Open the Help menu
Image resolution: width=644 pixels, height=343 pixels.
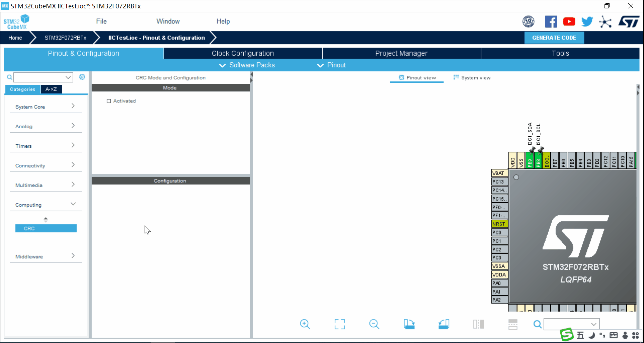[x=223, y=21]
